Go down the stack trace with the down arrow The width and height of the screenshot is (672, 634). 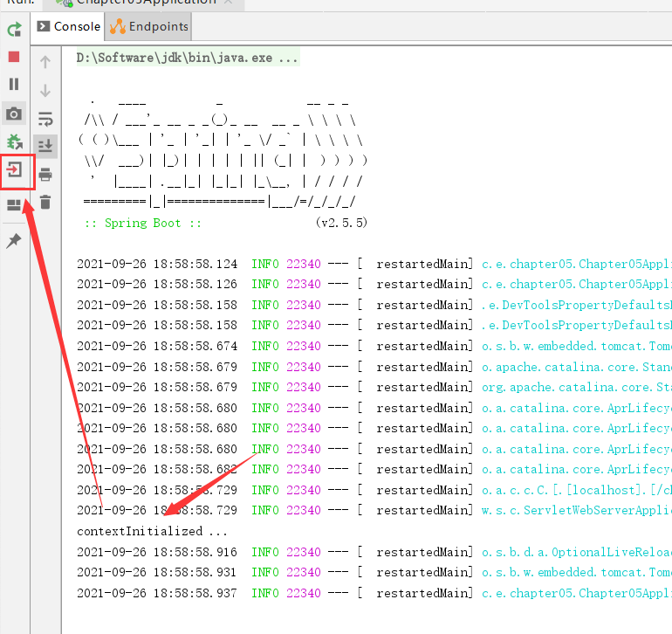pos(45,91)
